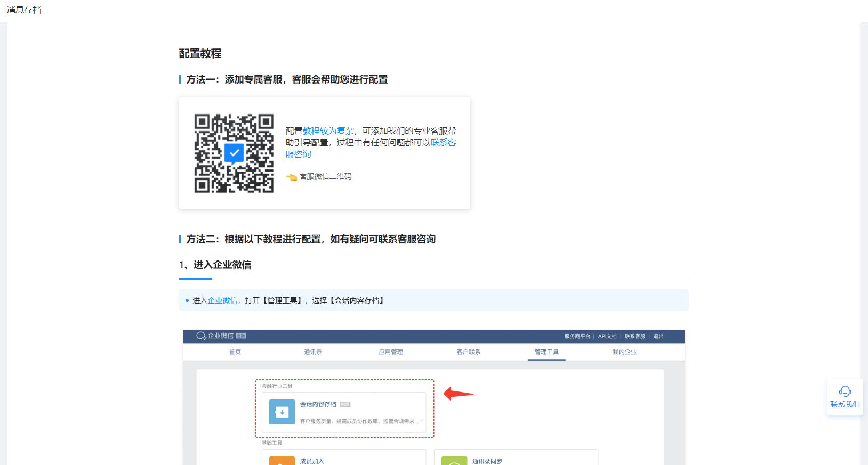
Task: Follow the 联系客服咨询 link
Action: [x=371, y=148]
